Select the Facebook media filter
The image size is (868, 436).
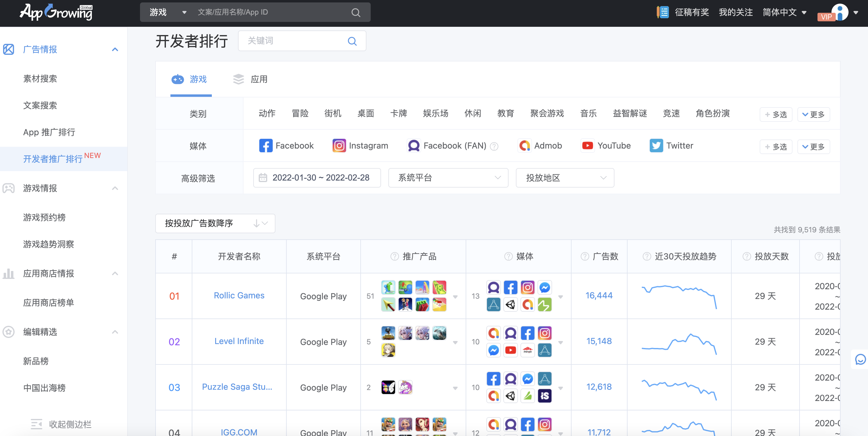(286, 146)
